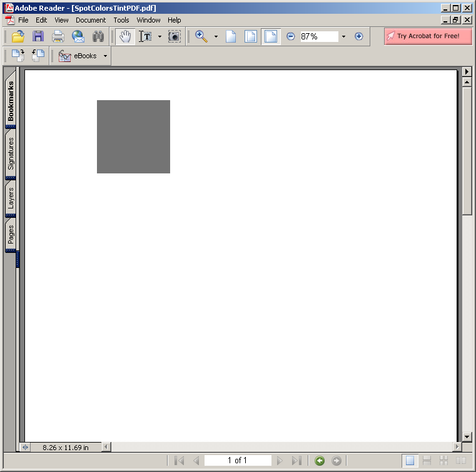Toggle navigation pane splitter button at bottom-left
The width and height of the screenshot is (476, 472).
click(25, 448)
